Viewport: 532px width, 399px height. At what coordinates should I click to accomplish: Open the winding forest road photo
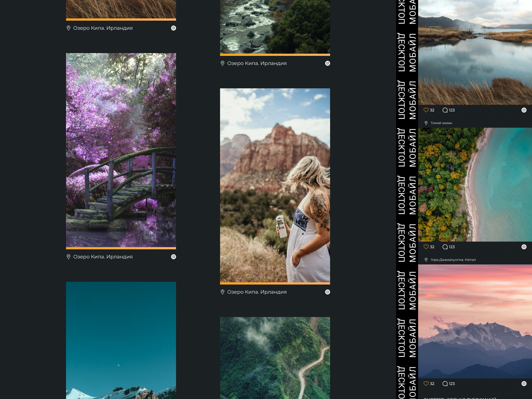click(275, 358)
